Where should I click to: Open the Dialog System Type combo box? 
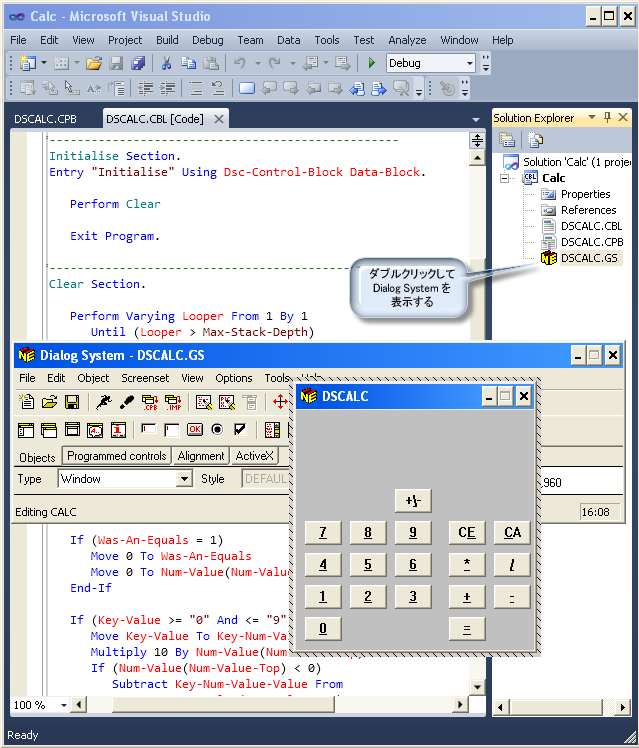click(184, 478)
